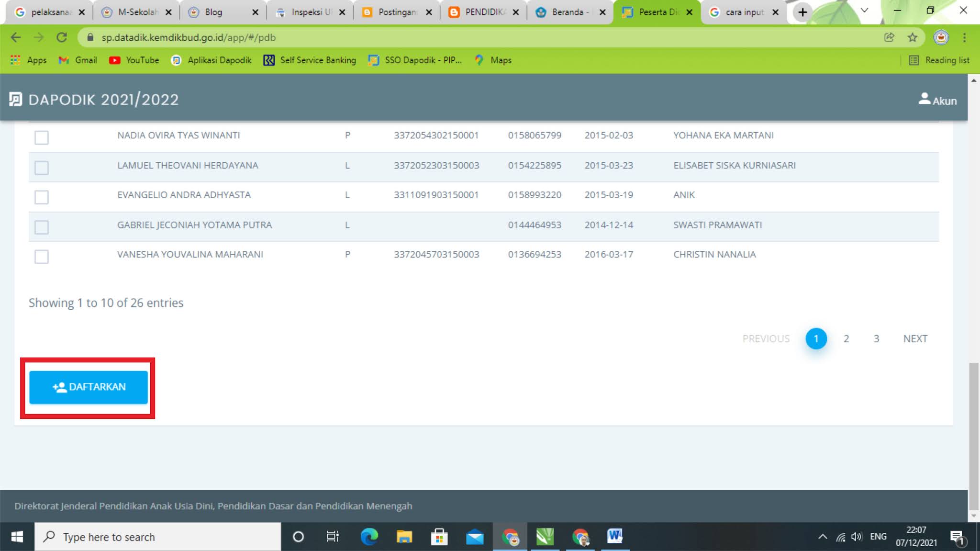
Task: View site security lock information
Action: point(90,37)
